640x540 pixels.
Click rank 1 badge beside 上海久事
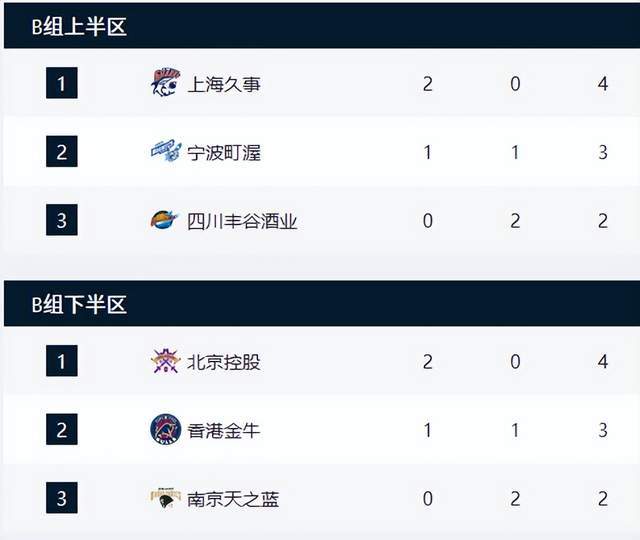tap(61, 83)
